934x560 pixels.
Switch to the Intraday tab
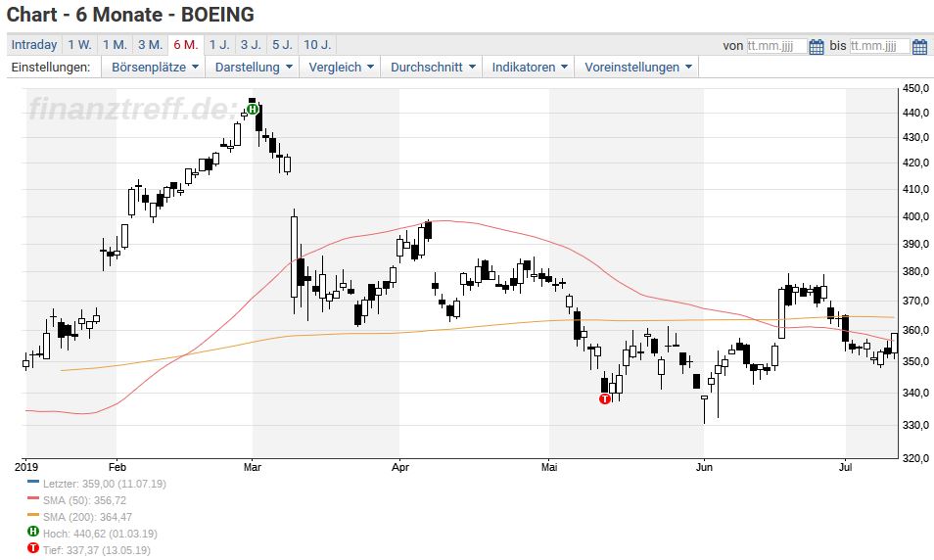coord(34,45)
